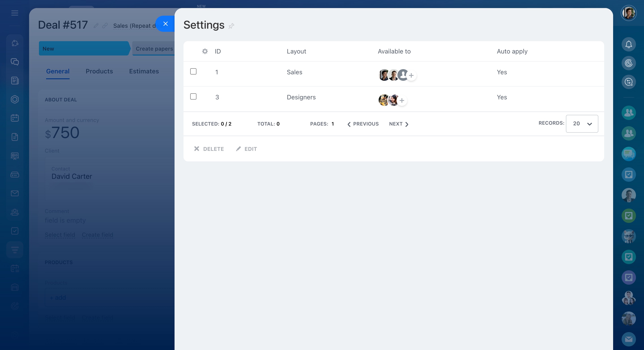Open the mail envelope icon in left sidebar
644x350 pixels.
[x=15, y=193]
